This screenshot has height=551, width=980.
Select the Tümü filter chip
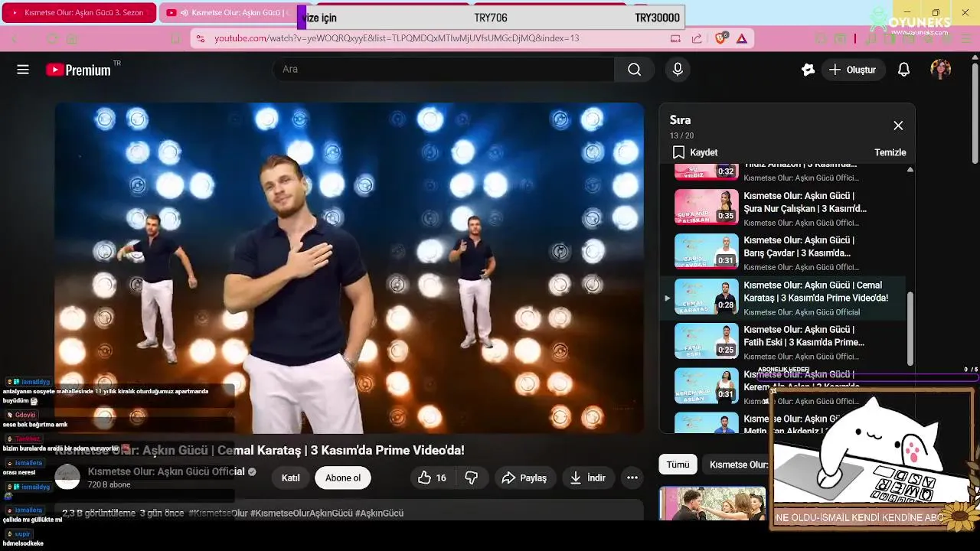pyautogui.click(x=678, y=465)
